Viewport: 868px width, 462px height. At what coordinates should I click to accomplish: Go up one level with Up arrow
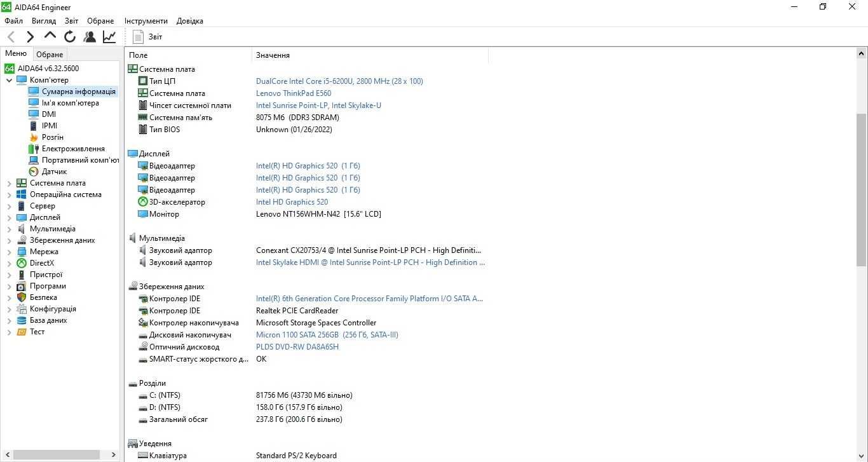(50, 36)
